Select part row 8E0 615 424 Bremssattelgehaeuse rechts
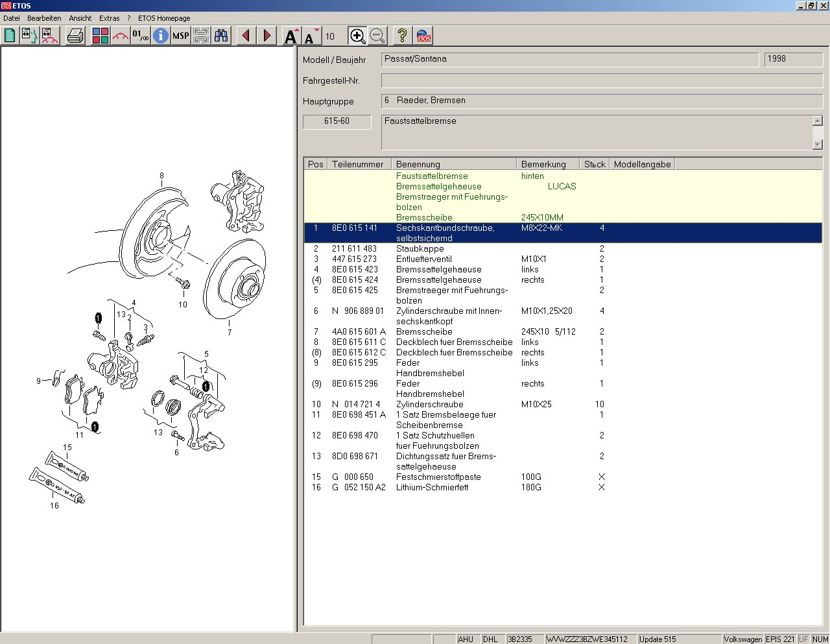This screenshot has width=830, height=644. click(563, 280)
